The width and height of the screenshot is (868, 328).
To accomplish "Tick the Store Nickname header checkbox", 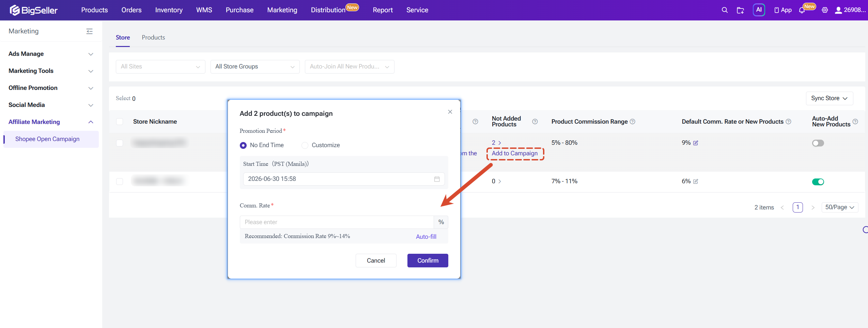I will (120, 122).
